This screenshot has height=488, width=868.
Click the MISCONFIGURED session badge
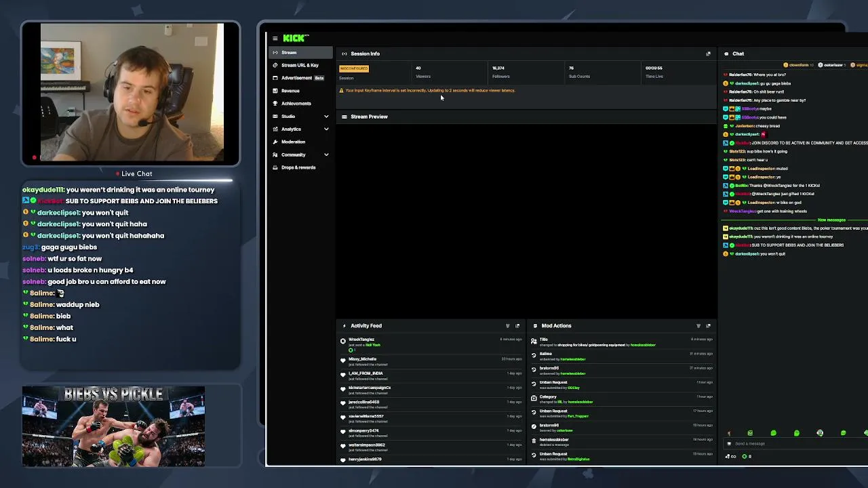[354, 68]
